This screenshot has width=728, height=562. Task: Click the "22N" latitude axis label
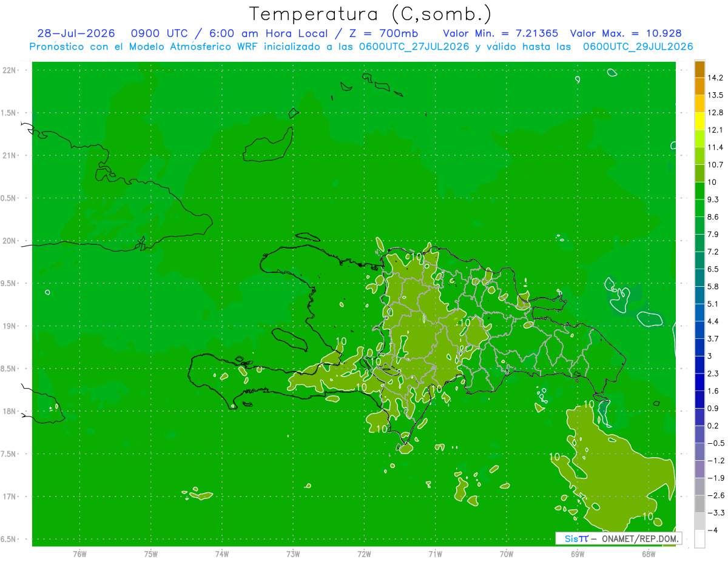click(9, 70)
